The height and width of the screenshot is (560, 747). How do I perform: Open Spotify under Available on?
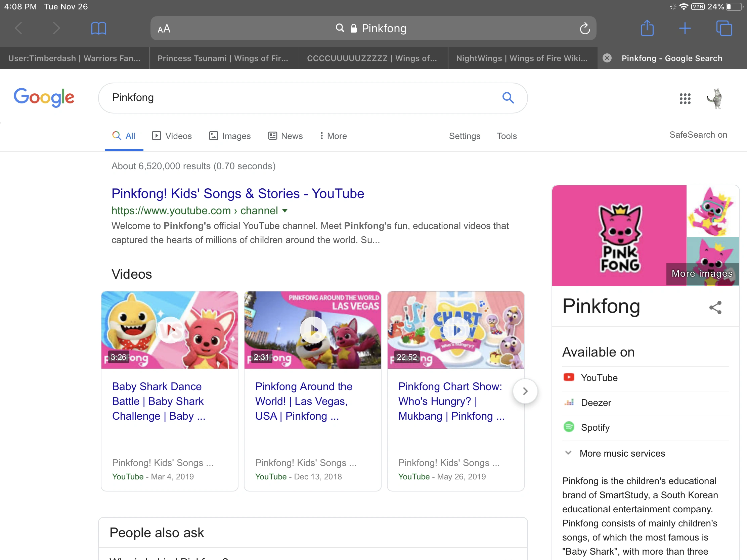click(x=595, y=427)
